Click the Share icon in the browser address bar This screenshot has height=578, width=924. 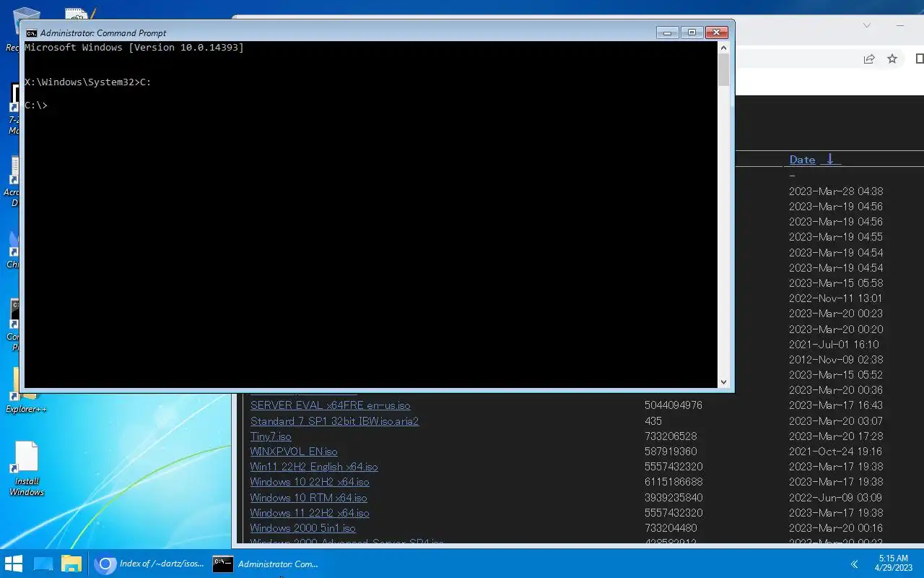coord(869,59)
